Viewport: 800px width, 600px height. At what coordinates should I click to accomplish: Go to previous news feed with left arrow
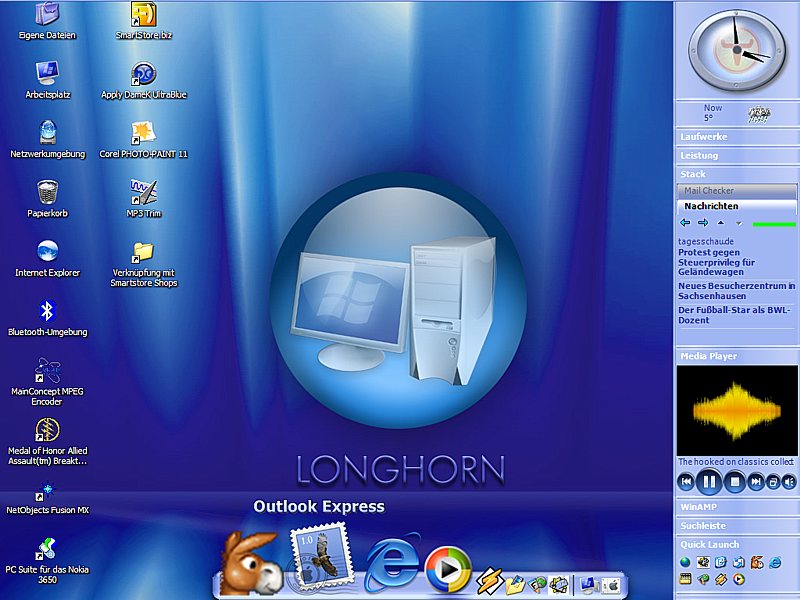coord(685,223)
